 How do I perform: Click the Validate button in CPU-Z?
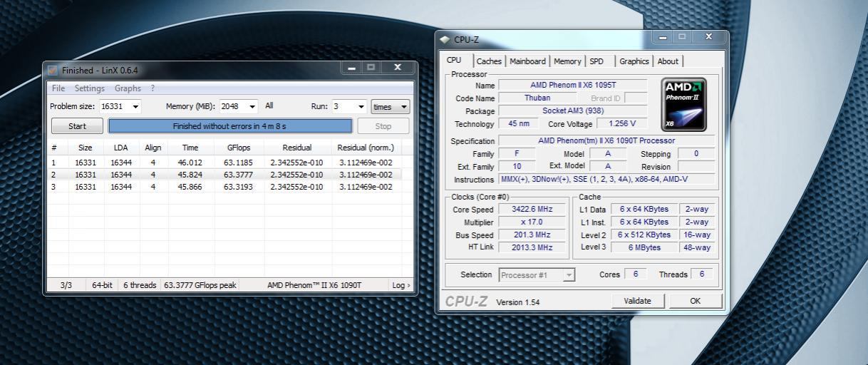[x=637, y=301]
